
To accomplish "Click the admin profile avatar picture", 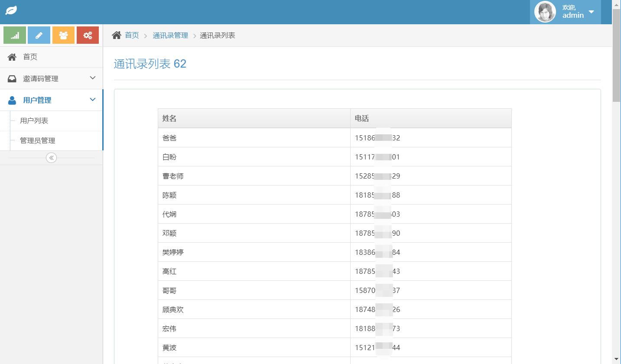I will (544, 12).
